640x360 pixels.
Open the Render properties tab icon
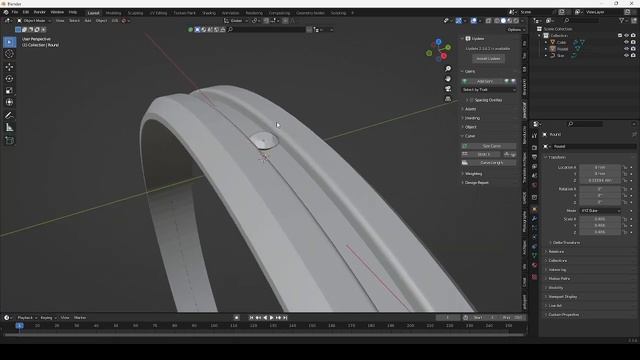(534, 147)
